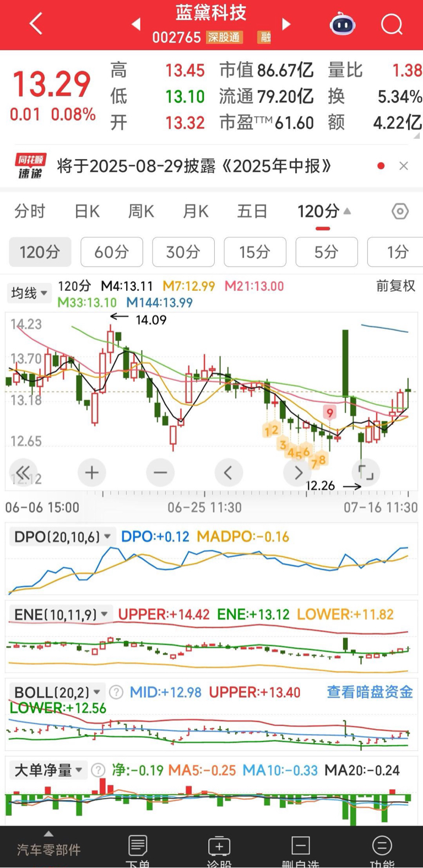Open the search magnifier icon
This screenshot has width=423, height=868.
tap(392, 24)
